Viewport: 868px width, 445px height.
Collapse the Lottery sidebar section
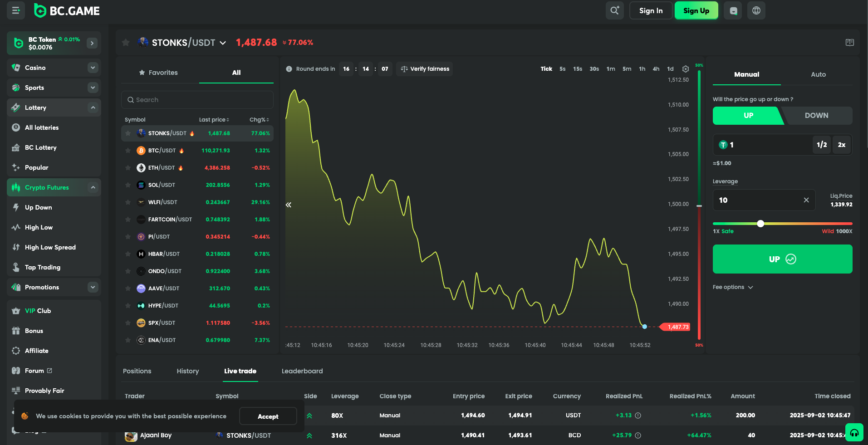pos(93,108)
